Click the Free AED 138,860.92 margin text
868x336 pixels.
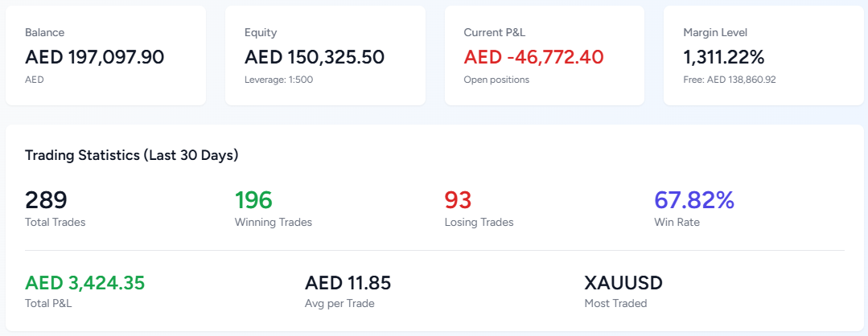coord(729,80)
